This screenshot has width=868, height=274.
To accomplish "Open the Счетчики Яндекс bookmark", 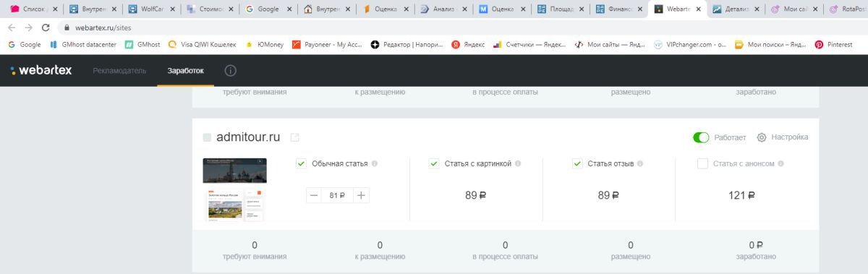I will pyautogui.click(x=529, y=44).
